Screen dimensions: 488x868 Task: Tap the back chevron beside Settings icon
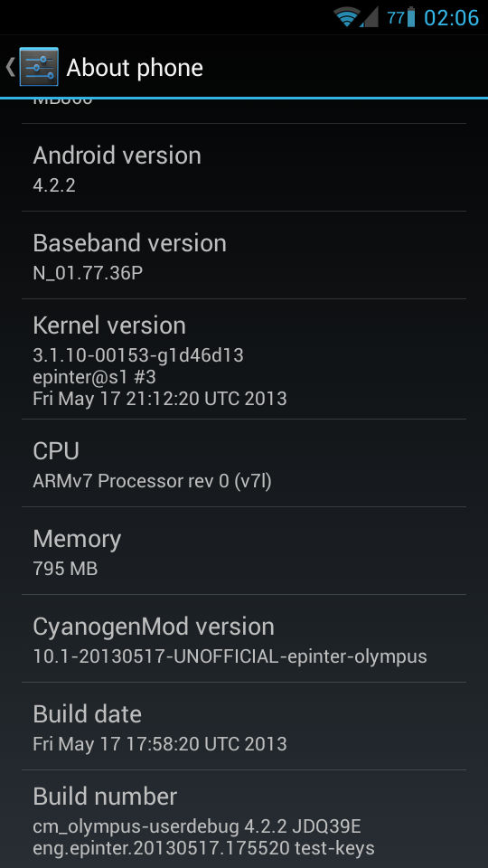10,67
